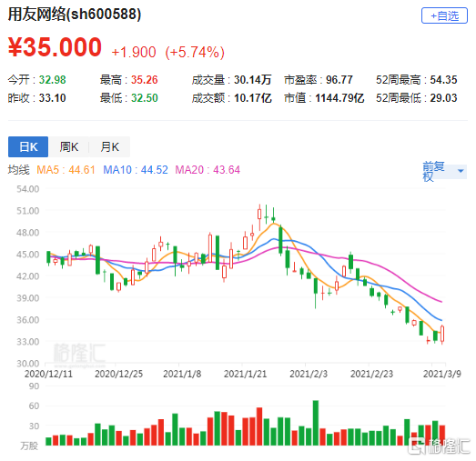
Task: Click the 52周最高 value 54.35
Action: (x=443, y=80)
